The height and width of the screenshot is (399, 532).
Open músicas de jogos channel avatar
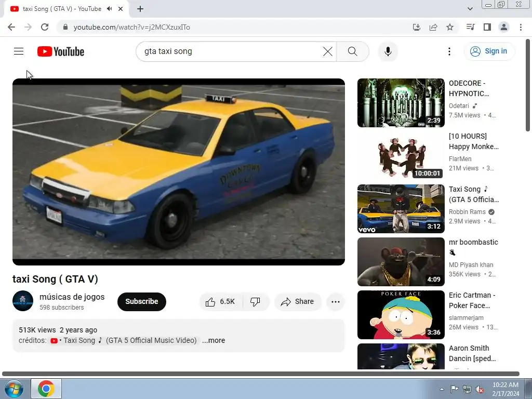23,301
